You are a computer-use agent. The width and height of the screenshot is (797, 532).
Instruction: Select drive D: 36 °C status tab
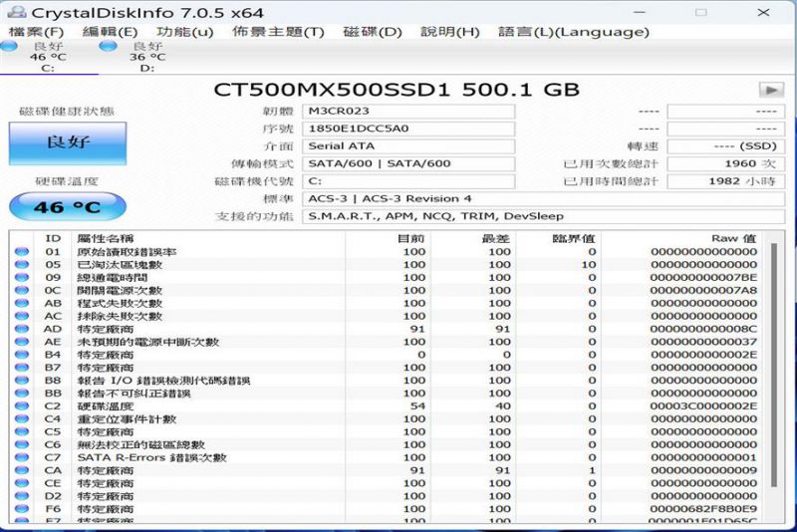(x=147, y=57)
